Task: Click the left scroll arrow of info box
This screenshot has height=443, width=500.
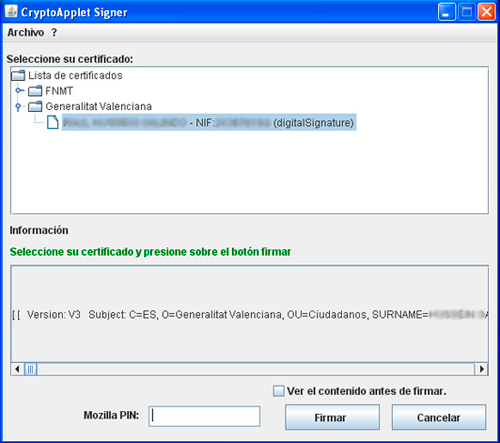Action: click(x=17, y=369)
